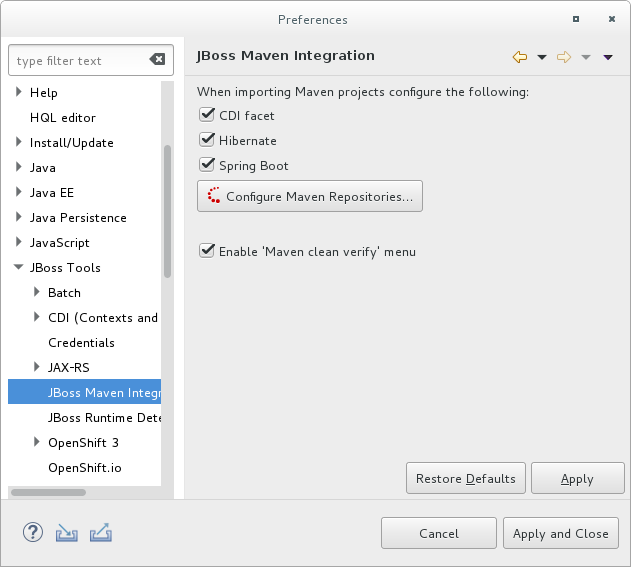Screen dimensions: 631x567
Task: Click the export preferences icon
Action: click(101, 532)
